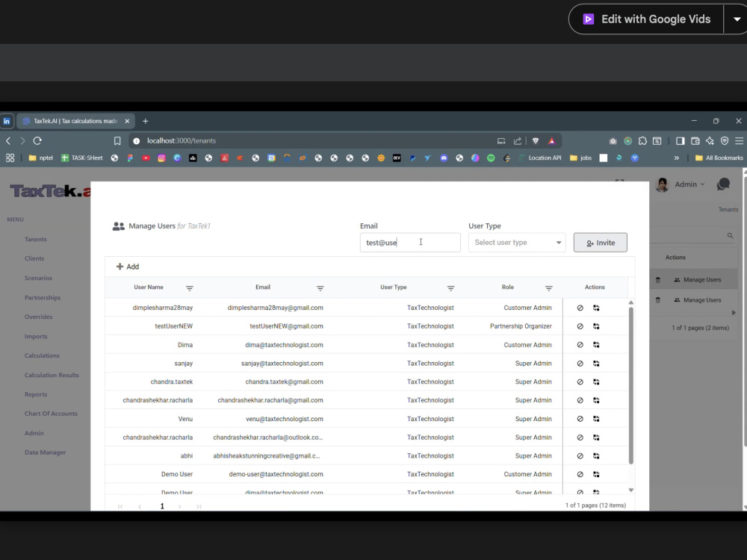747x560 pixels.
Task: Open the Select user type dropdown
Action: tap(517, 243)
